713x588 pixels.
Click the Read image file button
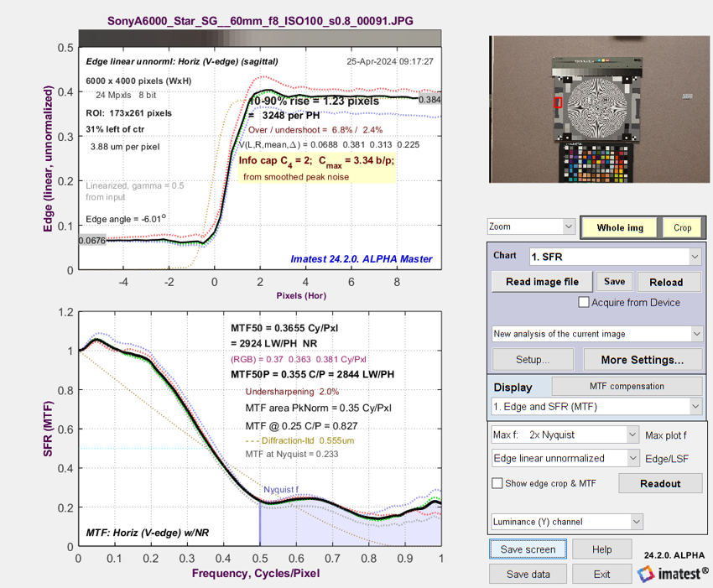[x=541, y=282]
